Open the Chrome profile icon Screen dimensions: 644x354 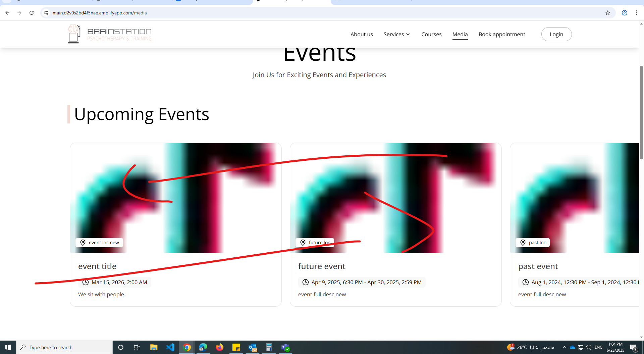pyautogui.click(x=624, y=13)
